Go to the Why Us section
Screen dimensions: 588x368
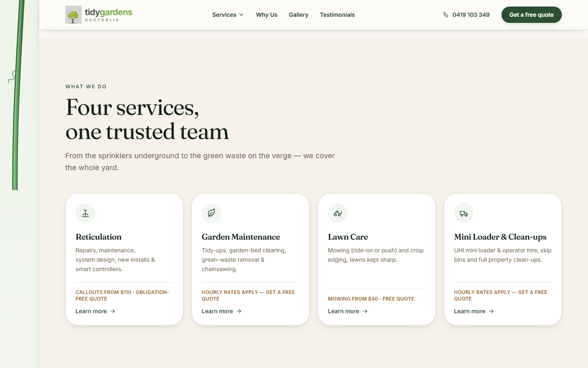click(x=267, y=15)
